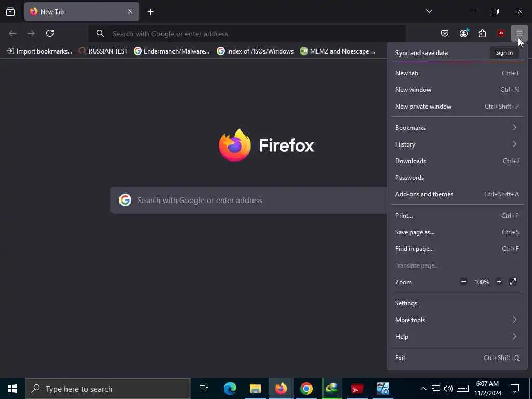Open Endermanch/Malware bookmark
The width and height of the screenshot is (532, 399).
[x=171, y=51]
